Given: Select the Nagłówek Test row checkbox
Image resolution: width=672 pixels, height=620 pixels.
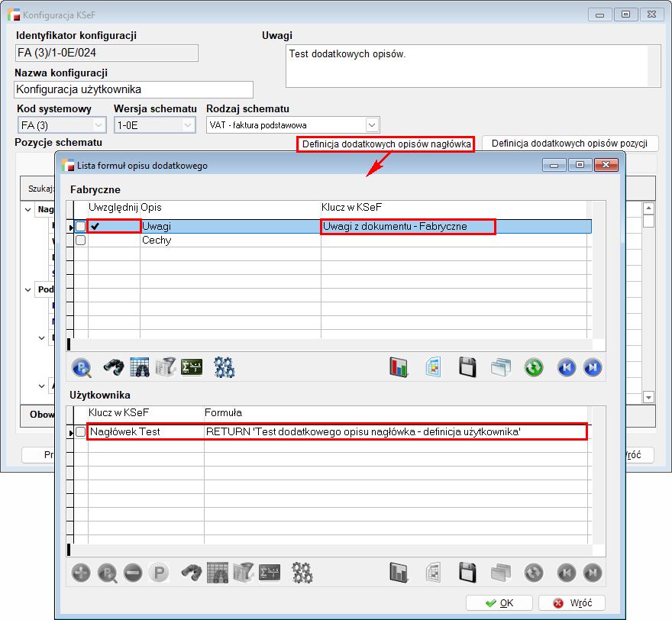Looking at the screenshot, I should (80, 432).
